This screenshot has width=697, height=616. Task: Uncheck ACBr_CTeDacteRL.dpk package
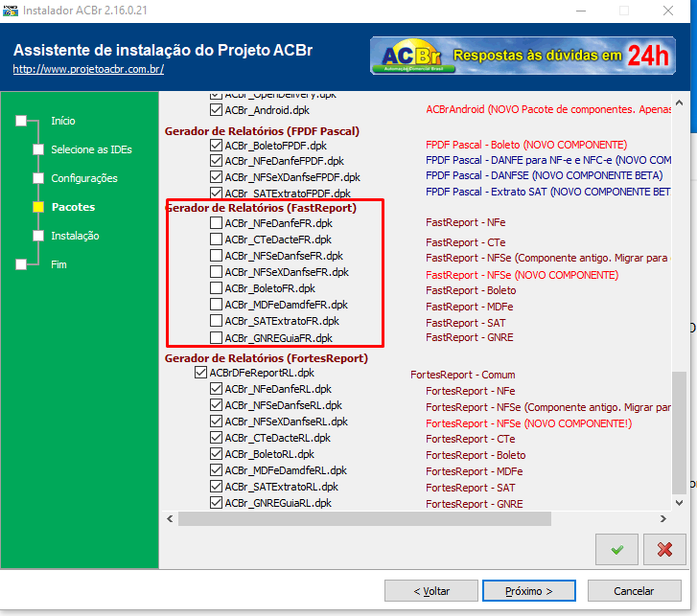pos(216,438)
